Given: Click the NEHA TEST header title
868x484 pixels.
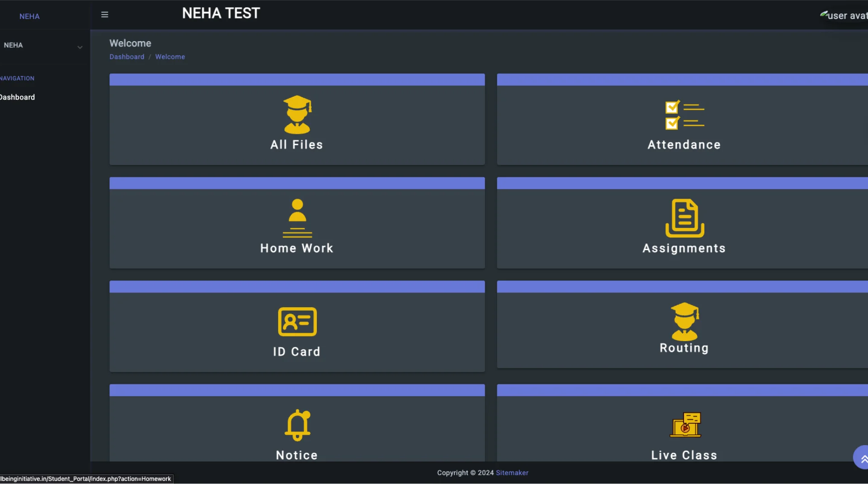Looking at the screenshot, I should pyautogui.click(x=221, y=13).
